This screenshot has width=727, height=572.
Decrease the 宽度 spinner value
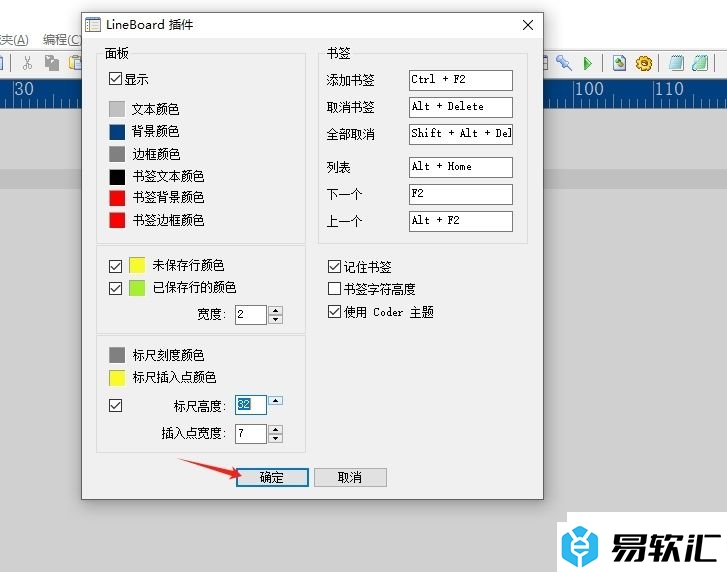click(x=275, y=319)
